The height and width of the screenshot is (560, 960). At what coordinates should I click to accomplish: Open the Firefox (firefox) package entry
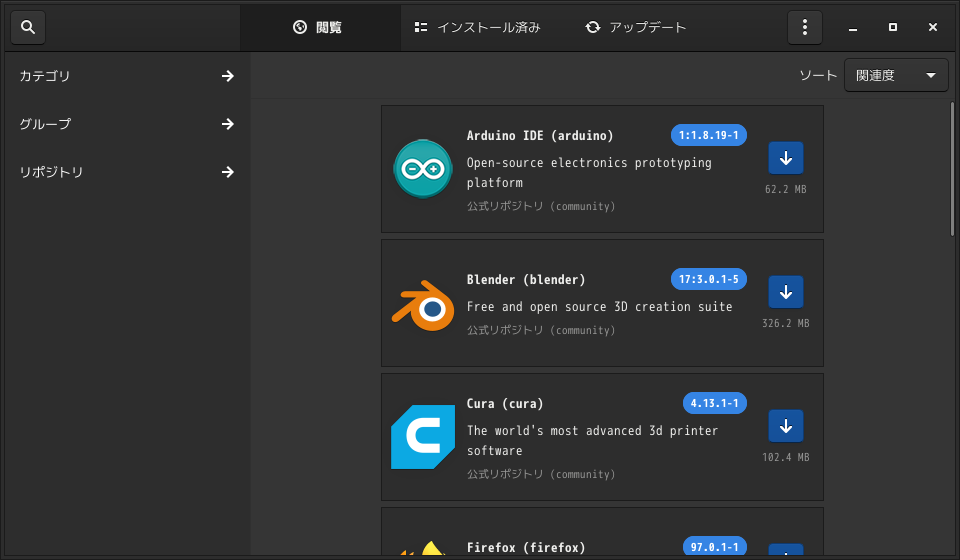pos(602,532)
